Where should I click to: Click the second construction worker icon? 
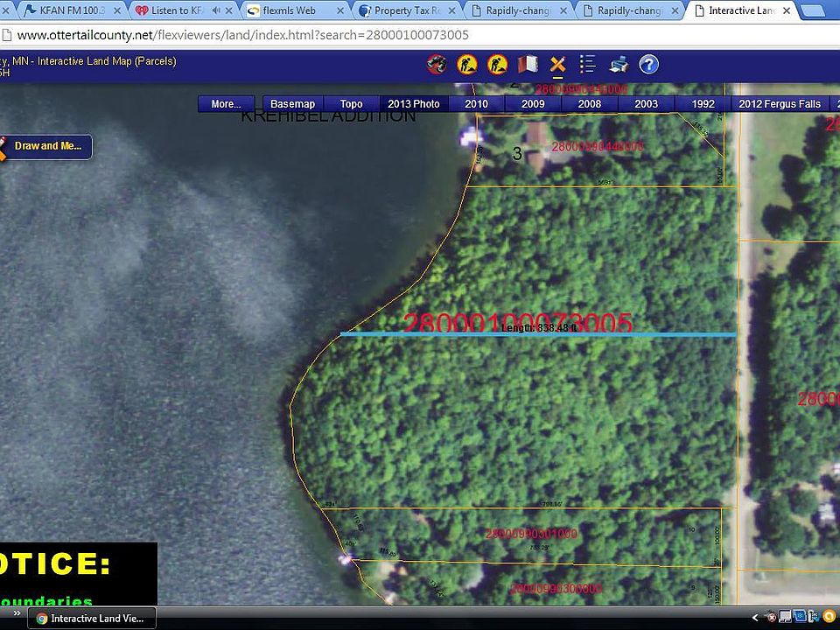pos(498,65)
